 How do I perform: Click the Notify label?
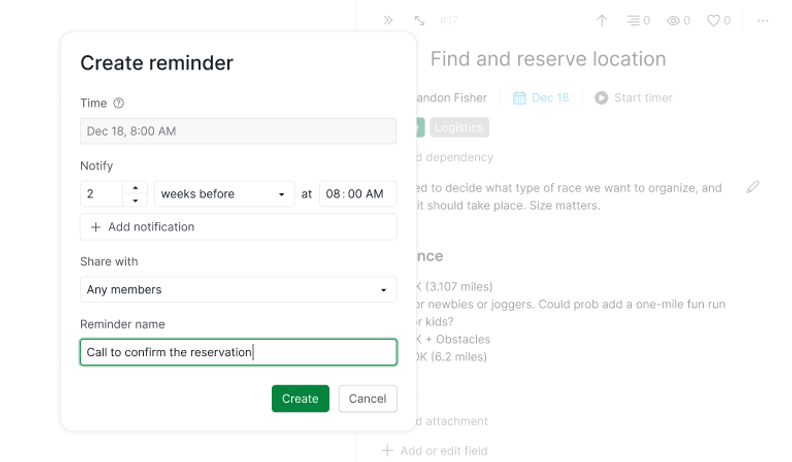pos(96,166)
